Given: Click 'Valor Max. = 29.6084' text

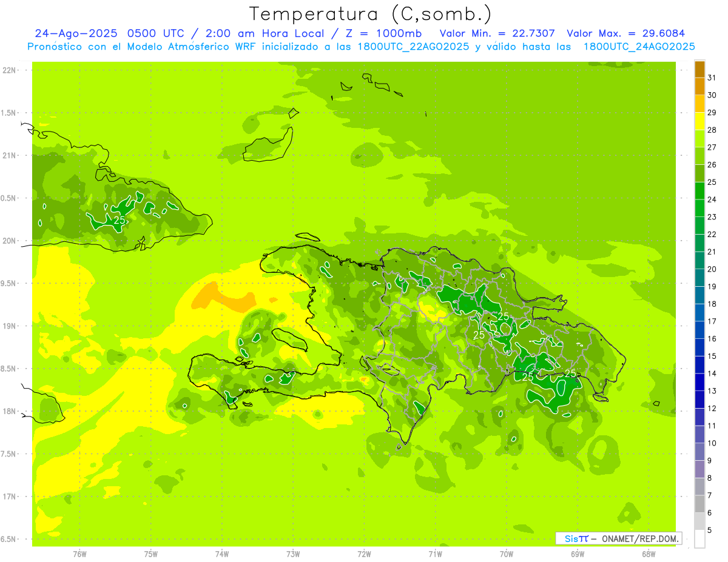Looking at the screenshot, I should click(x=626, y=34).
